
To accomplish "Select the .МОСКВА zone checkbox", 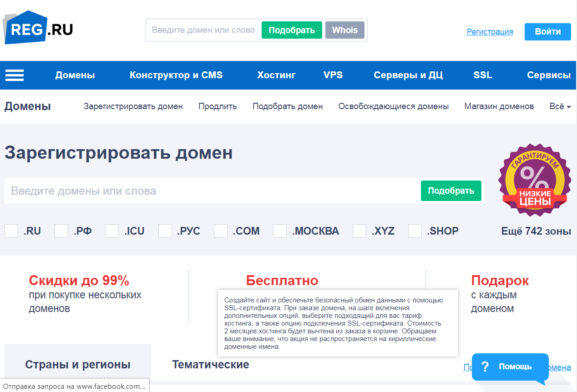I will (280, 231).
